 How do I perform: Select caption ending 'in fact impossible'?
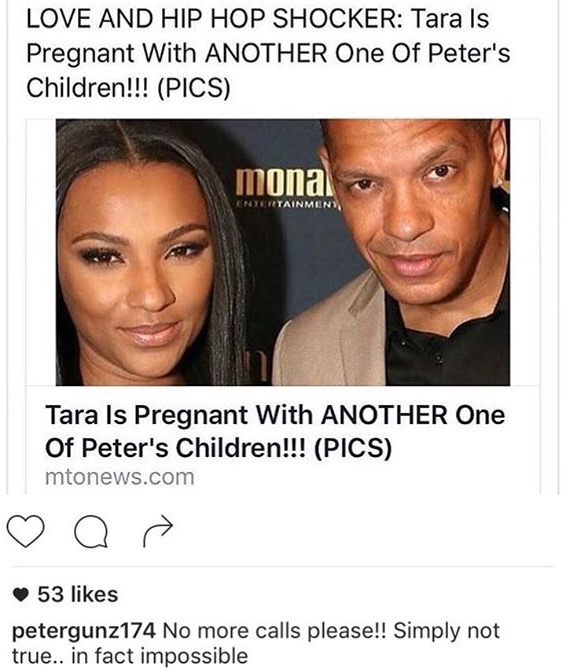[160, 656]
